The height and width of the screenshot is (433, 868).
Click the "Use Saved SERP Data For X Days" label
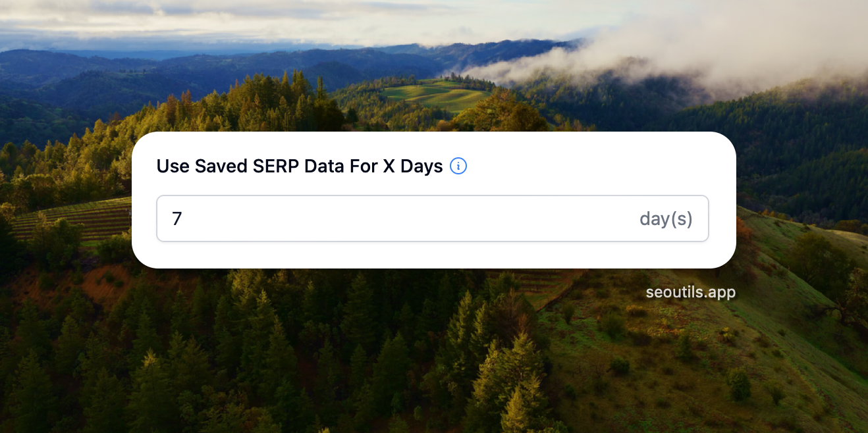300,166
